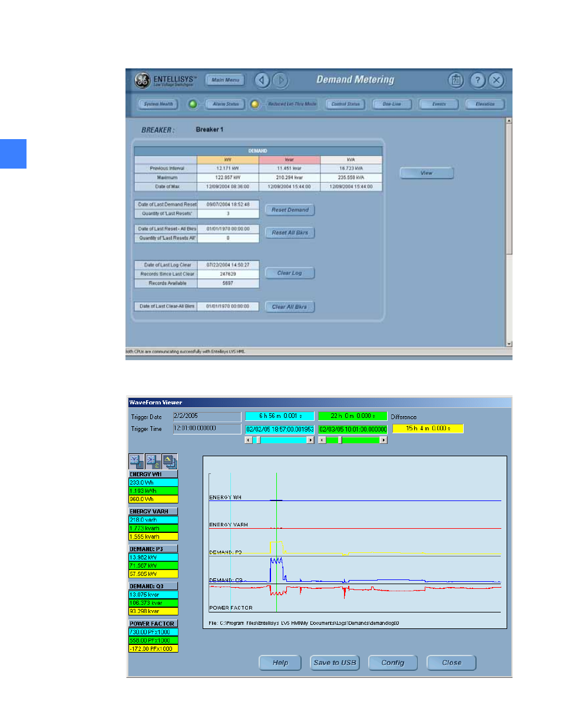Click the Breaker 1 name label
Viewport: 562px width, 728px height.
(x=210, y=130)
